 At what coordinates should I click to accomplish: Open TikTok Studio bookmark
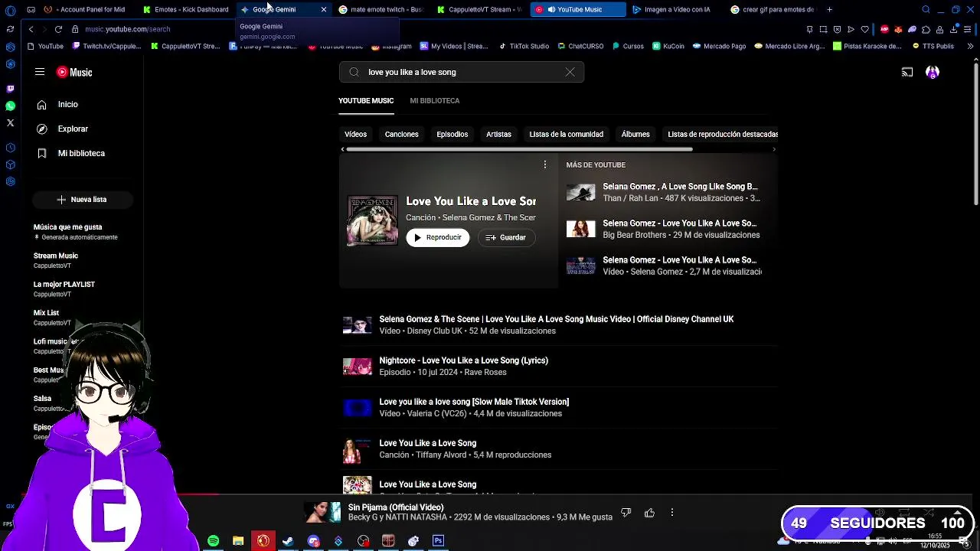point(524,46)
